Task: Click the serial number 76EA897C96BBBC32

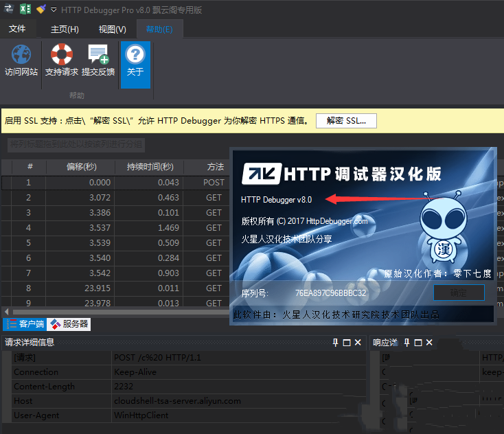Action: tap(330, 293)
